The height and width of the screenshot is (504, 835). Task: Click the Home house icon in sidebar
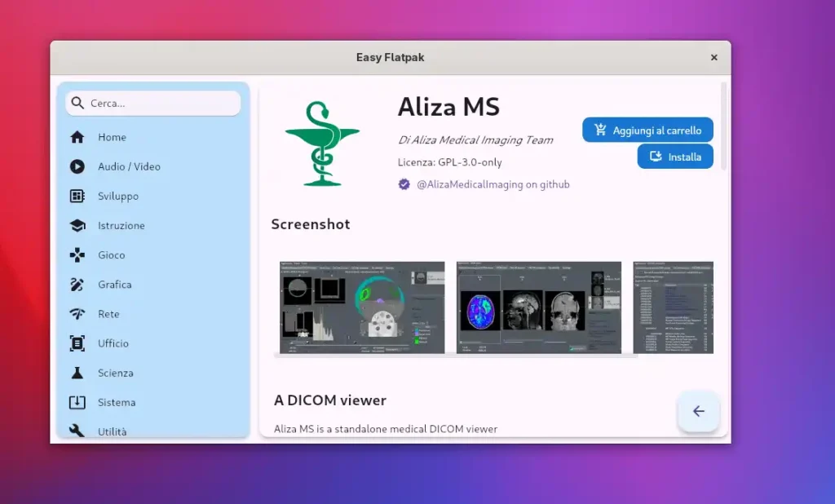coord(77,137)
